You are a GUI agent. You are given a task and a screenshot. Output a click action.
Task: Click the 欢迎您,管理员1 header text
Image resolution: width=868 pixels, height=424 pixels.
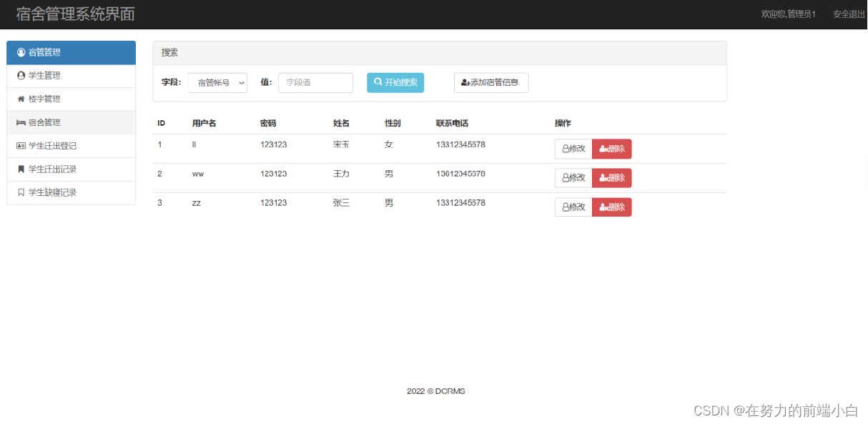789,14
